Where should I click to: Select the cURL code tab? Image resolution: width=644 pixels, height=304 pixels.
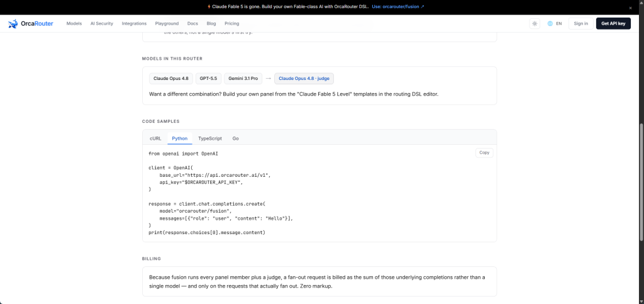pos(155,138)
